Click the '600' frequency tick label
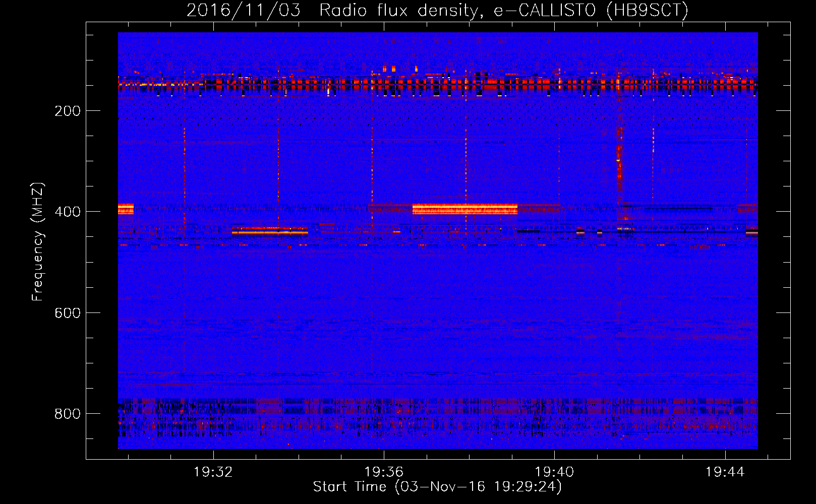The image size is (816, 504). pyautogui.click(x=68, y=313)
